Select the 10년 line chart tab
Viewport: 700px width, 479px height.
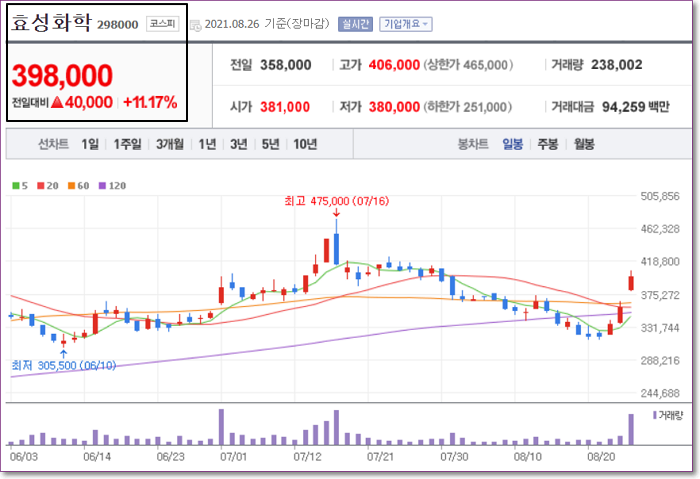coord(305,144)
